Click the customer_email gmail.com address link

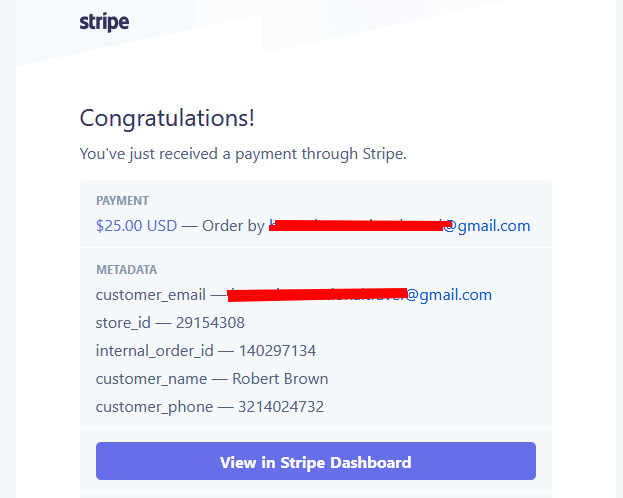coord(360,295)
